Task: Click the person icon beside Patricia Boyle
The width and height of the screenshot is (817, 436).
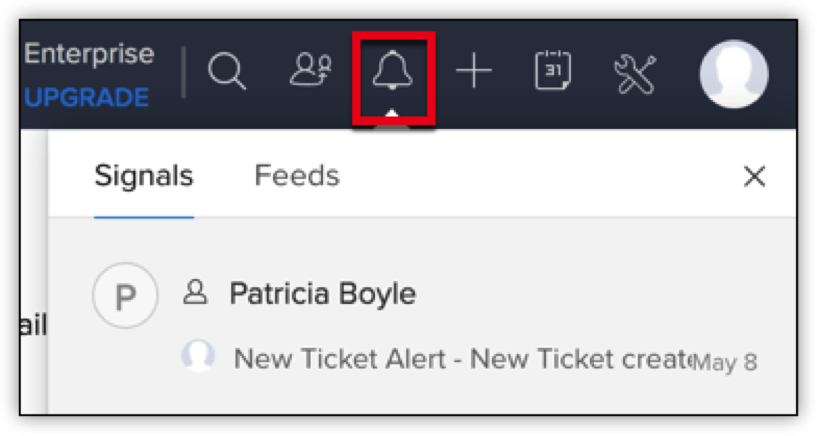Action: click(x=196, y=293)
